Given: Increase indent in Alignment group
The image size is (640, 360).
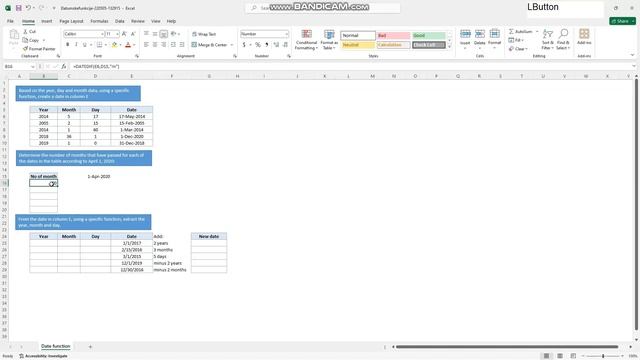Looking at the screenshot, I should pos(182,44).
